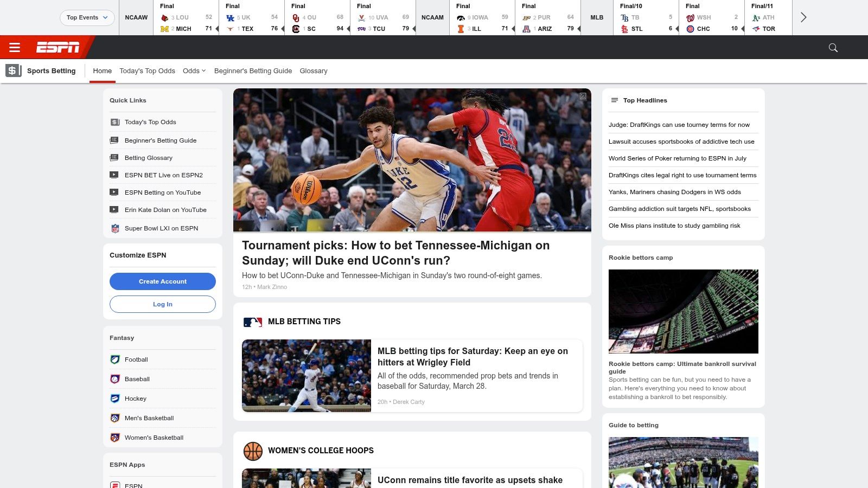Click the Create Account button
This screenshot has height=488, width=868.
[x=162, y=281]
